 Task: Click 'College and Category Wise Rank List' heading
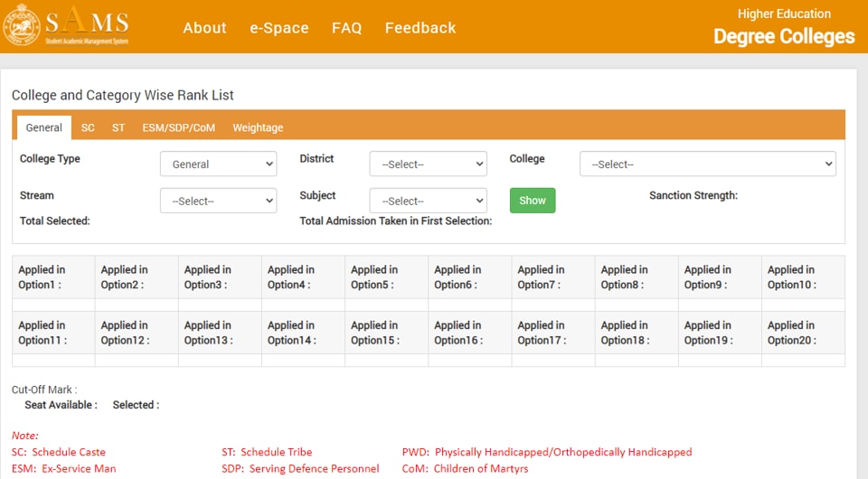point(122,95)
